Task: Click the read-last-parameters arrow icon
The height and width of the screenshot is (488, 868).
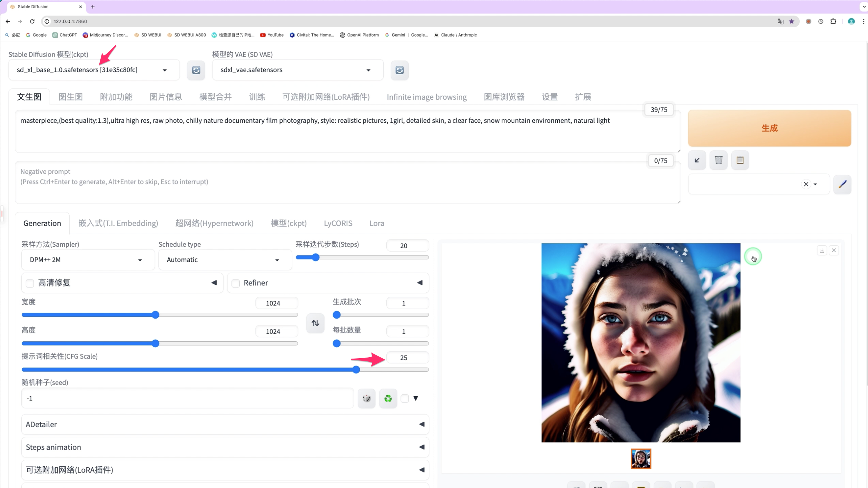Action: (697, 160)
